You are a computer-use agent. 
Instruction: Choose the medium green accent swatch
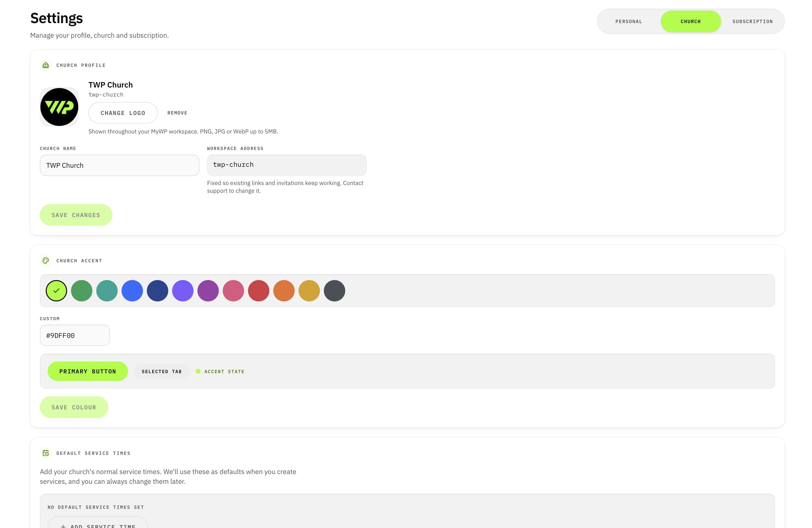pyautogui.click(x=81, y=290)
